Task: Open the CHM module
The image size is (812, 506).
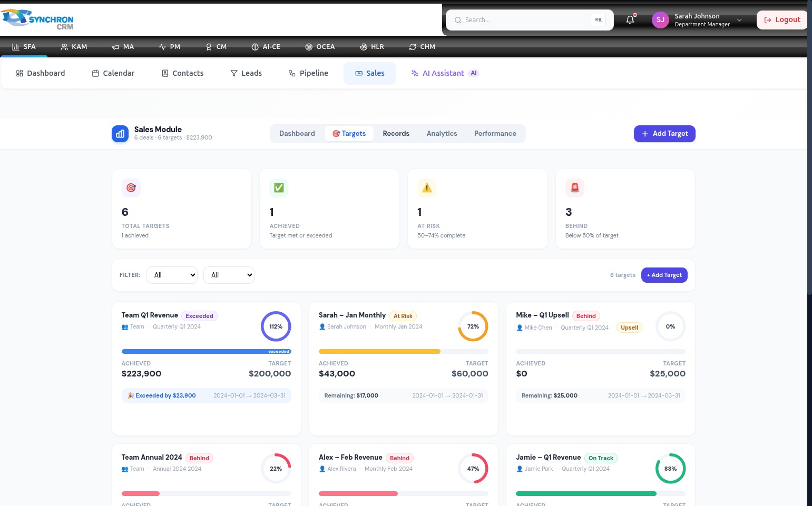Action: pos(422,47)
